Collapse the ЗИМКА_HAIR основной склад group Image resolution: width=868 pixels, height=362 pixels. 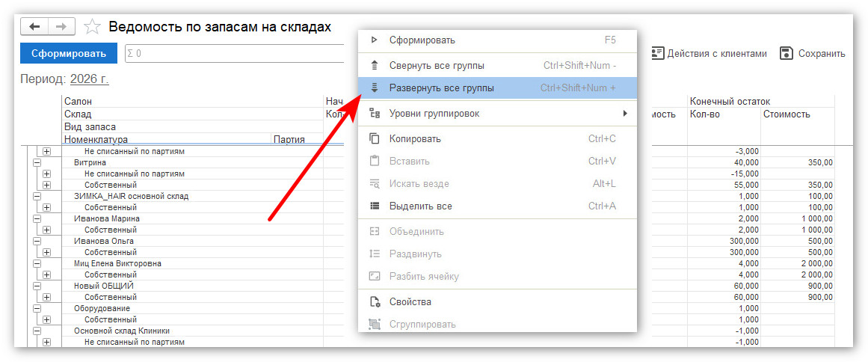[x=37, y=197]
